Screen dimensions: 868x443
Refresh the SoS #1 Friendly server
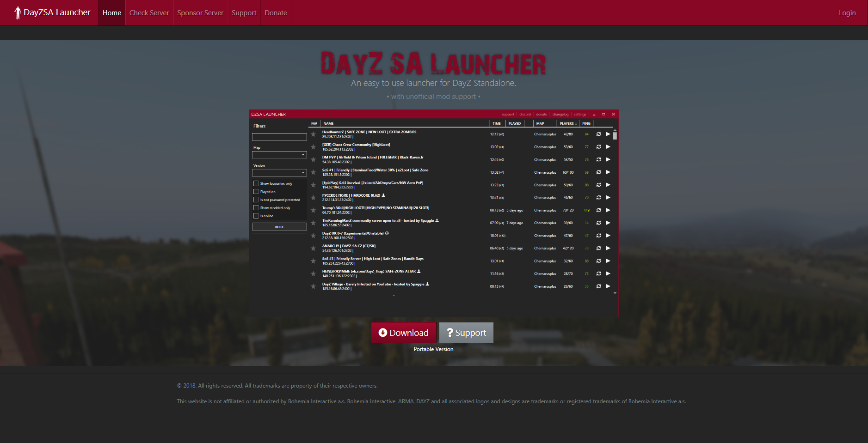pyautogui.click(x=599, y=172)
